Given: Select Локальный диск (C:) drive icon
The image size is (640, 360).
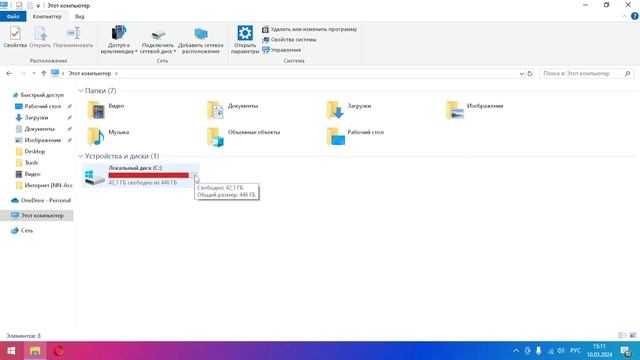Looking at the screenshot, I should point(94,177).
